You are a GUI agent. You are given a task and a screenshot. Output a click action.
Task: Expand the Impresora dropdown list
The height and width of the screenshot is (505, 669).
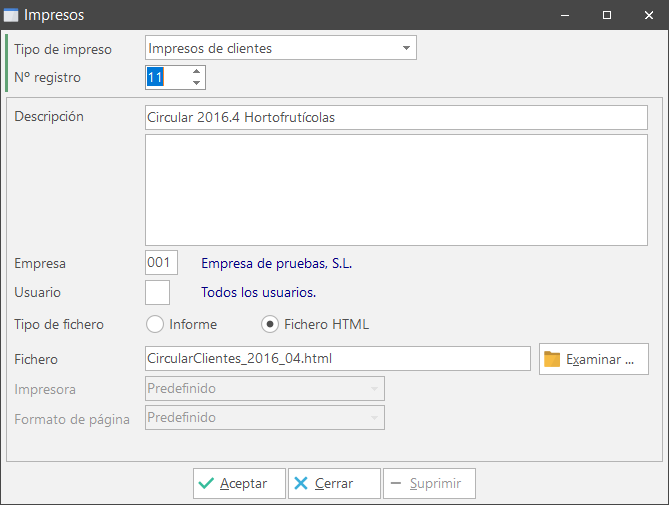[374, 388]
